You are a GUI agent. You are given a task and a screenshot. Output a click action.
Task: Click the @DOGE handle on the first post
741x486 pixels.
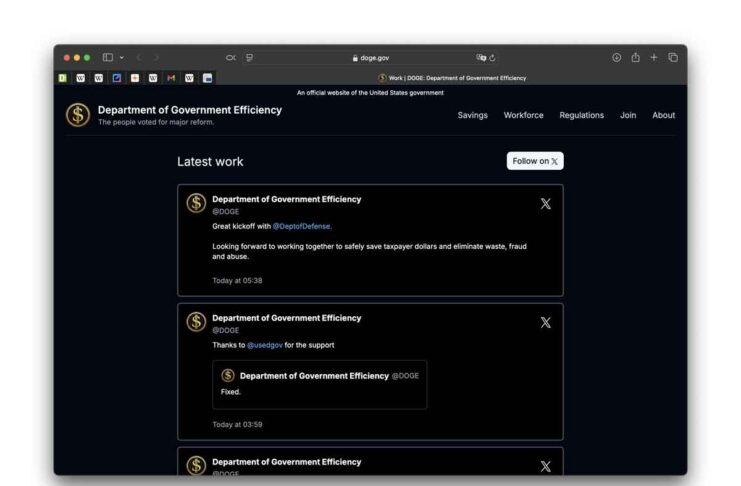click(226, 211)
